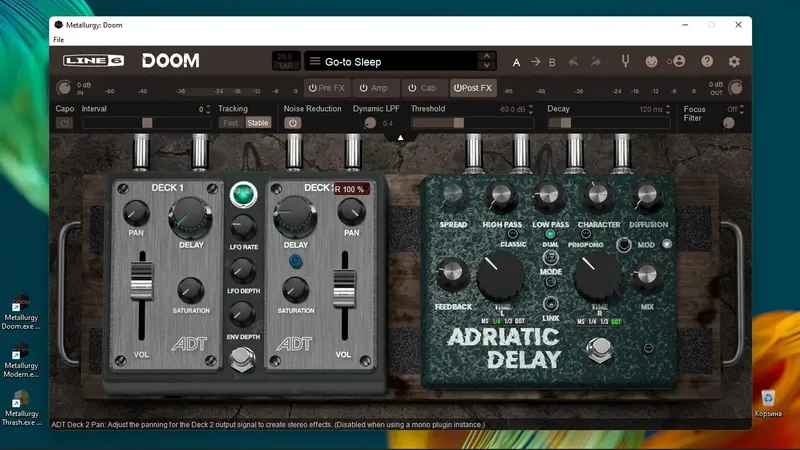Select previous preset with up arrow
Screen dimensions: 800x450
point(487,56)
